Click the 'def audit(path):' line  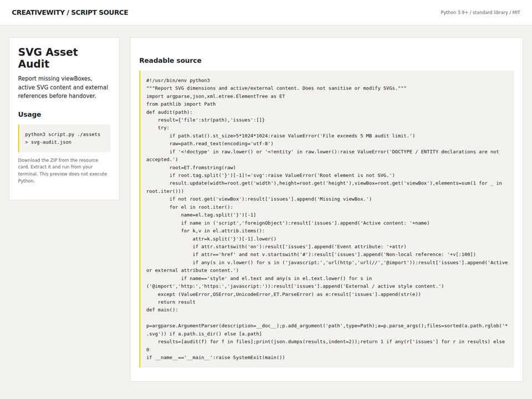[x=169, y=112]
